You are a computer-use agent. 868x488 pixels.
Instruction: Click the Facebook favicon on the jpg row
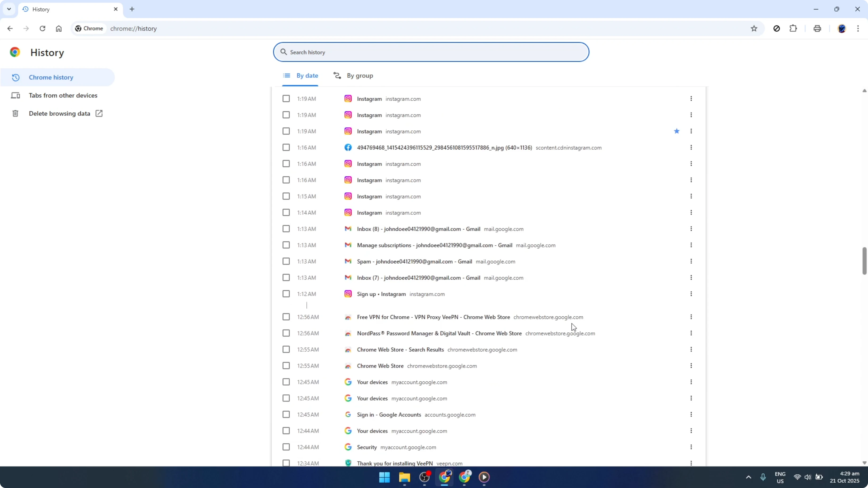pos(348,148)
